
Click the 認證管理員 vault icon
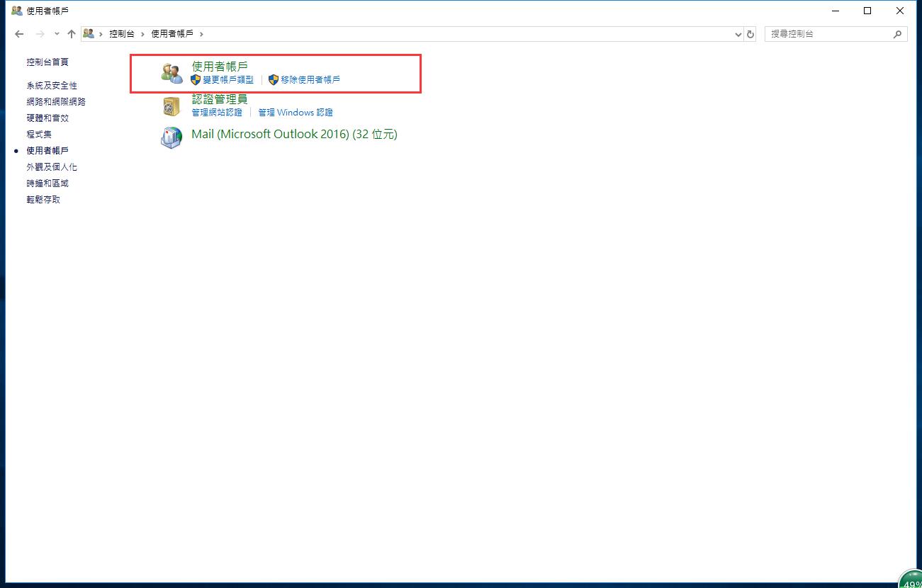coord(172,106)
